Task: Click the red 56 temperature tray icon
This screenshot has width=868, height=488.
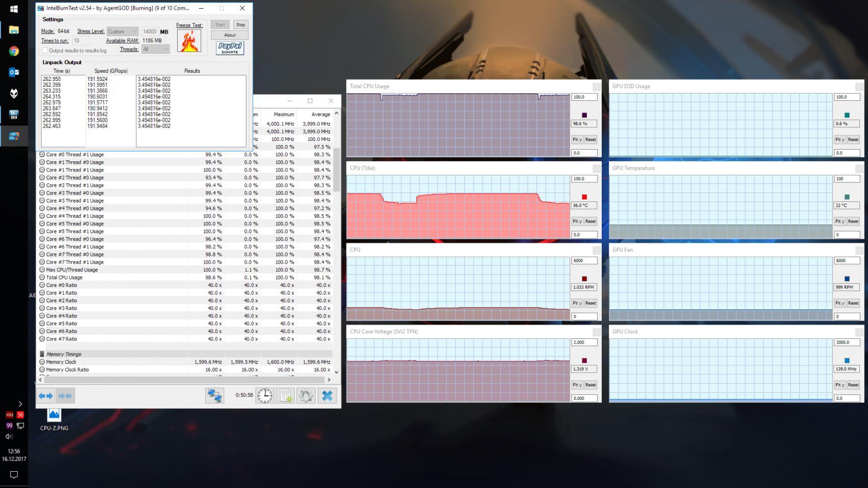Action: coord(20,415)
